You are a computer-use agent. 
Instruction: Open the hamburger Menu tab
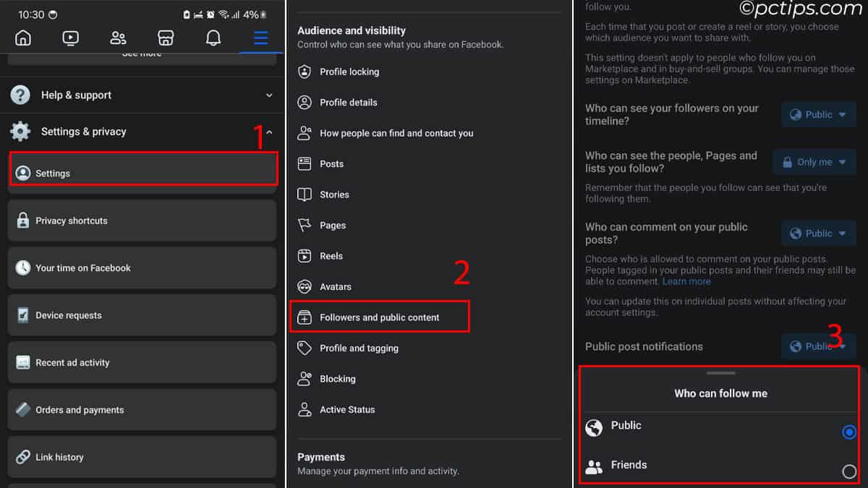[x=260, y=38]
